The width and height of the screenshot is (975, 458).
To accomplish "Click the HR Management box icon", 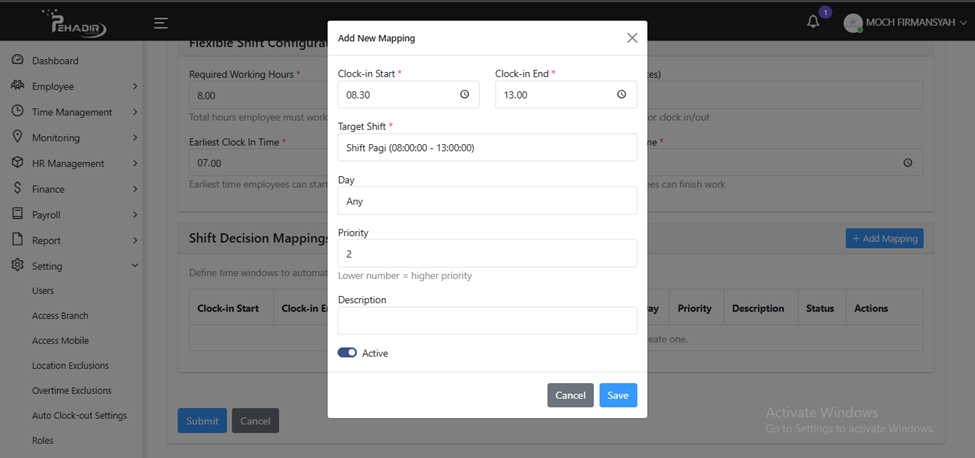I will 17,163.
